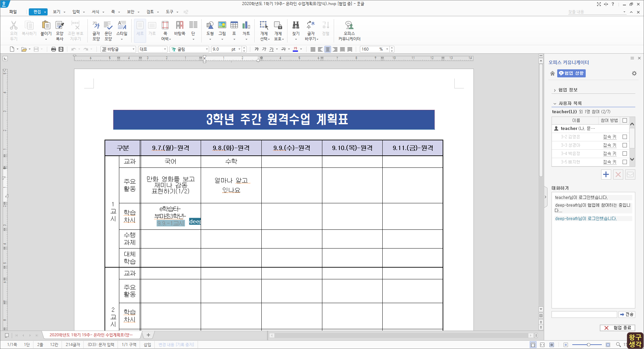Click the add user plus icon
Image resolution: width=644 pixels, height=349 pixels.
pos(606,174)
